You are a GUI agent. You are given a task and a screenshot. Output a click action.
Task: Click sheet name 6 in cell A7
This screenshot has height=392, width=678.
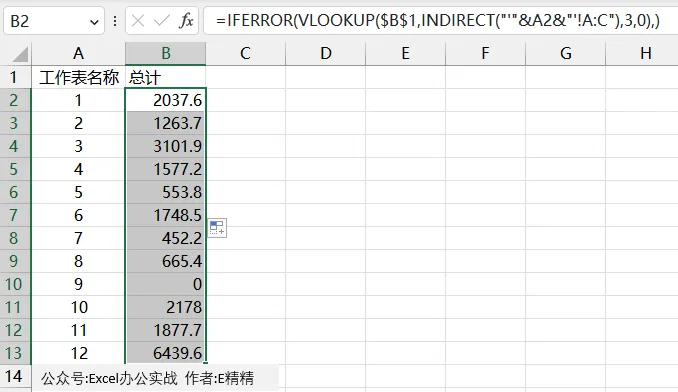click(x=78, y=215)
